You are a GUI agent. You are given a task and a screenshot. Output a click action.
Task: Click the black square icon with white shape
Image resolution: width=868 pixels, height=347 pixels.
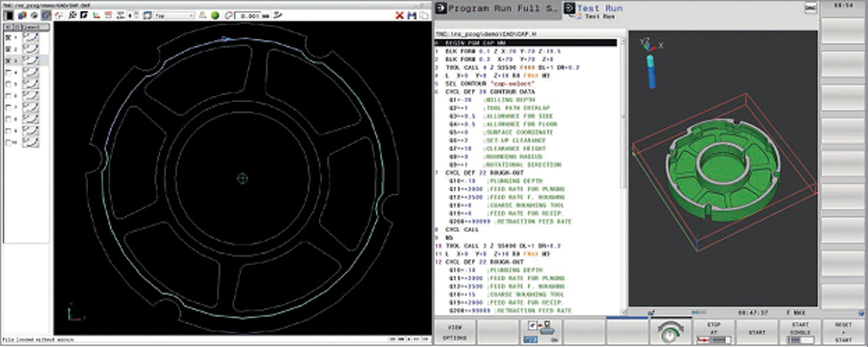pyautogui.click(x=84, y=15)
